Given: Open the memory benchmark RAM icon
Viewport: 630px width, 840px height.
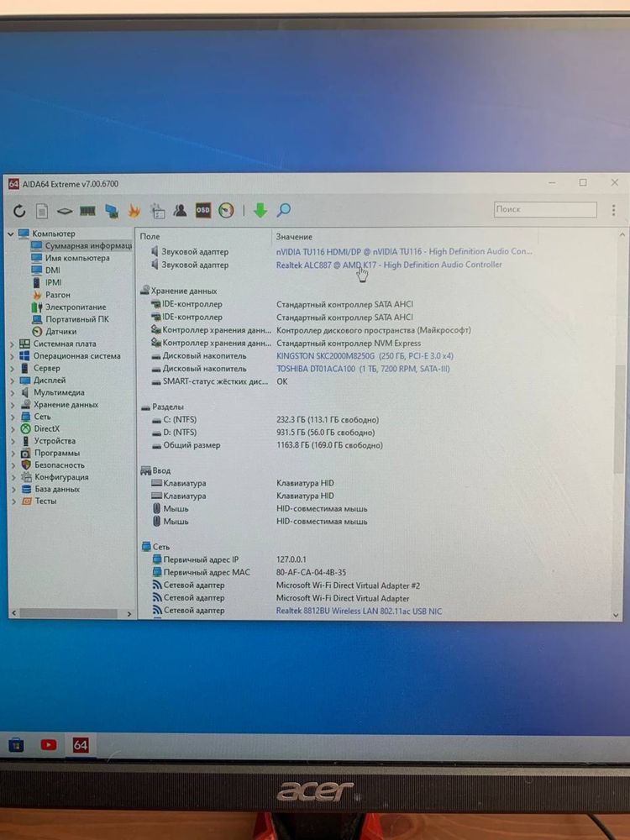Looking at the screenshot, I should click(x=87, y=211).
